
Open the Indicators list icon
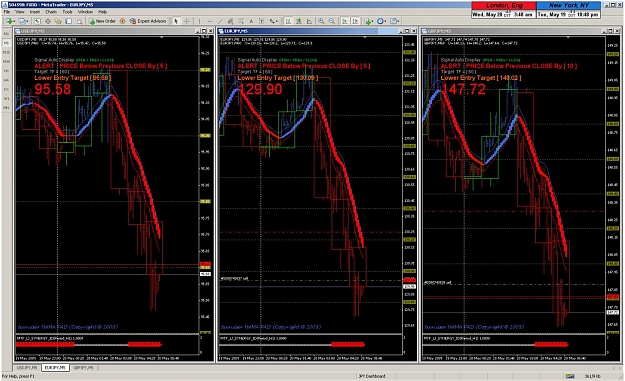point(367,21)
